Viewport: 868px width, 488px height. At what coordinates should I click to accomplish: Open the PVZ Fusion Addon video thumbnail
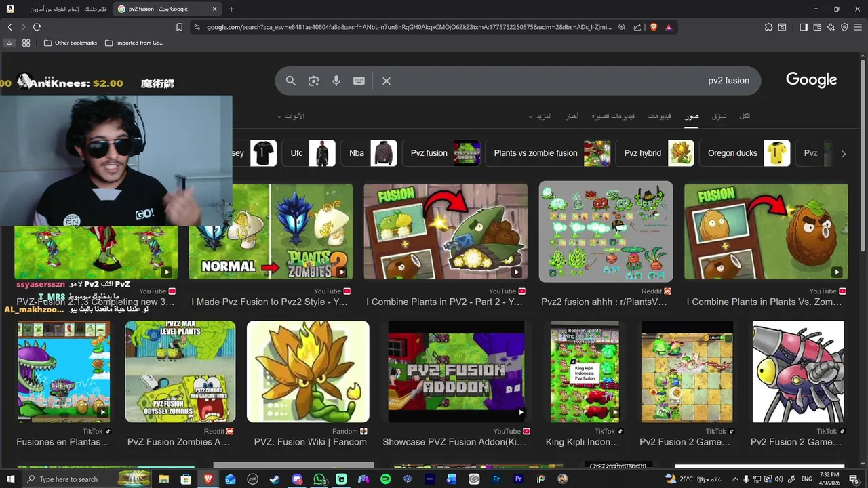(456, 371)
